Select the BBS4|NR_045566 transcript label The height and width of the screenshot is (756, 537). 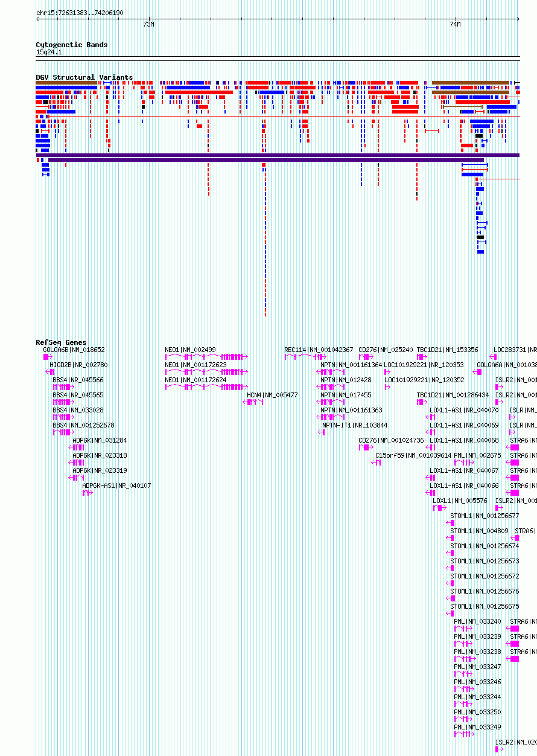click(x=78, y=380)
